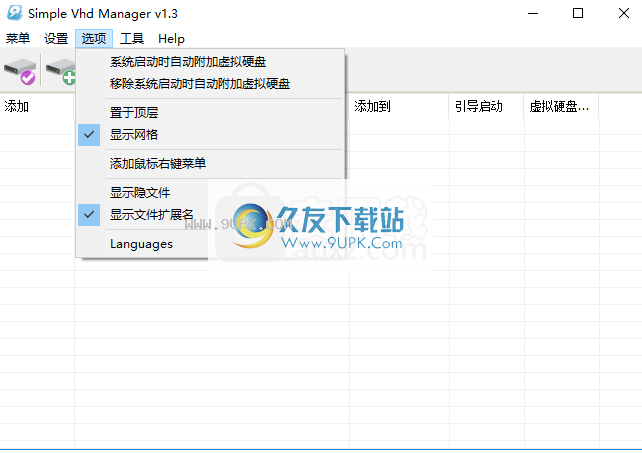The image size is (642, 453).
Task: Toggle the checked 显示网格 option
Action: 210,134
